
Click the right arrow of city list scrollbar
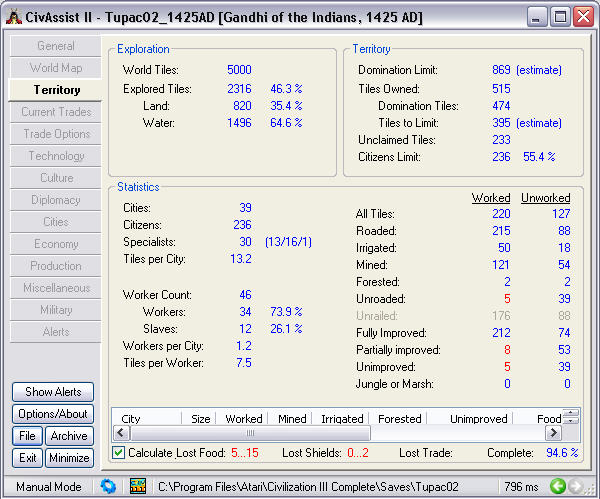(x=553, y=433)
